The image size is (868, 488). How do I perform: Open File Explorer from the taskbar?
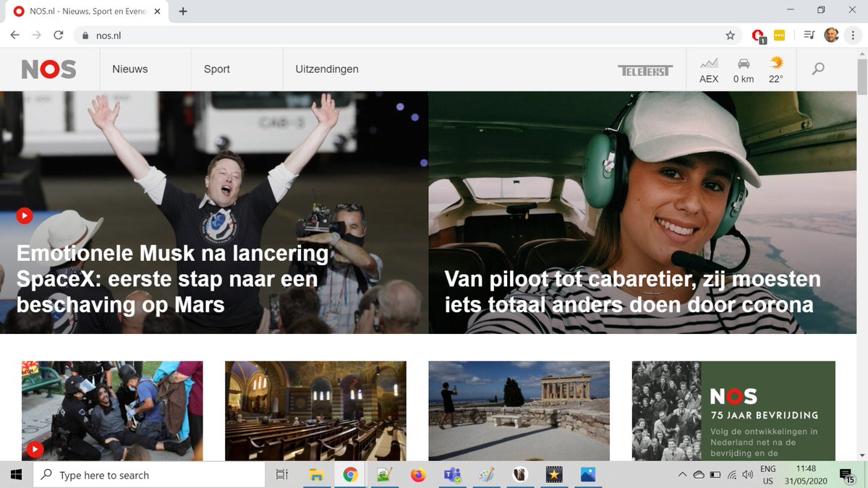pos(316,475)
